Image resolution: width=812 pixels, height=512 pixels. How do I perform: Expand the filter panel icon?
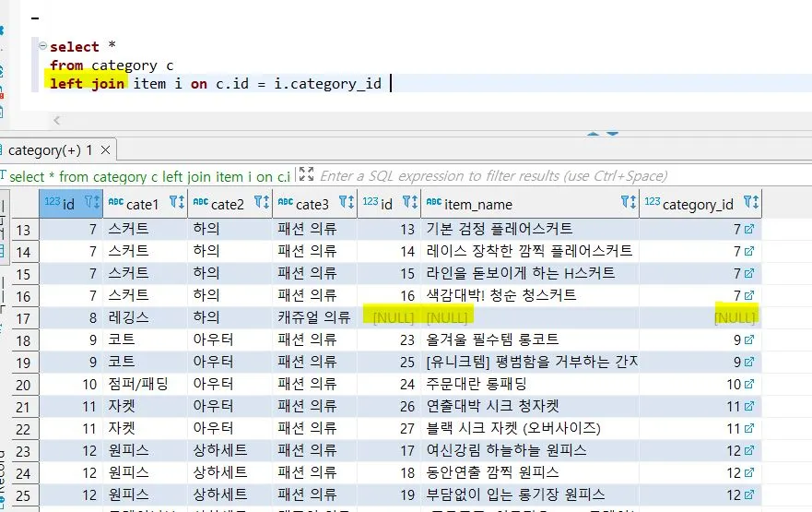306,174
